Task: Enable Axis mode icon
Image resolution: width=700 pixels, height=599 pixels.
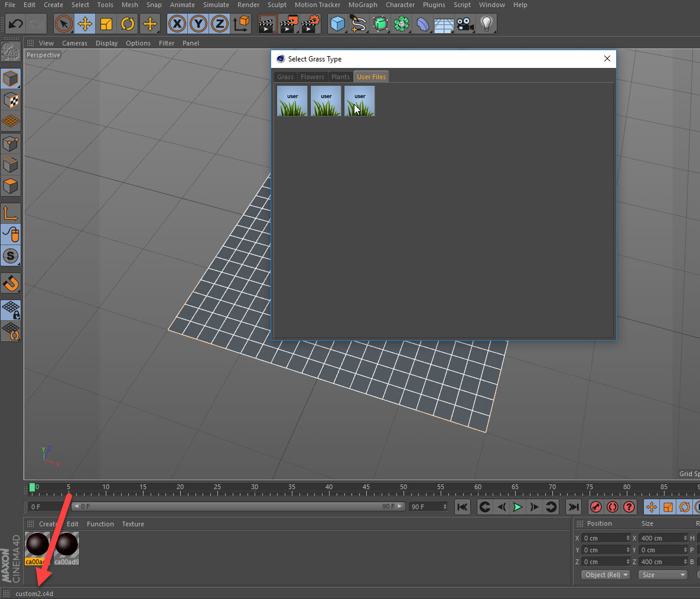Action: point(11,213)
